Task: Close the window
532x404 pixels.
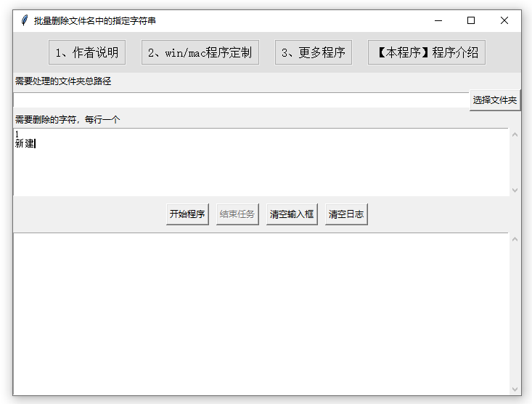Action: 504,21
